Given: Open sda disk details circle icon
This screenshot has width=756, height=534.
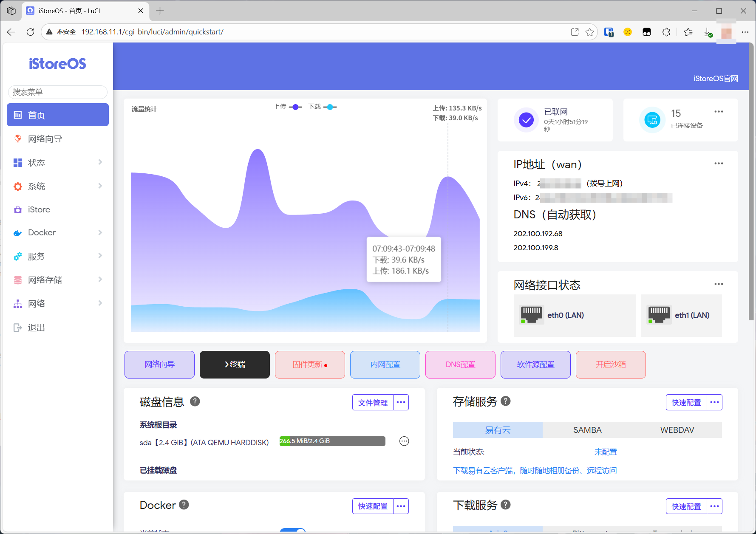Looking at the screenshot, I should coord(404,441).
